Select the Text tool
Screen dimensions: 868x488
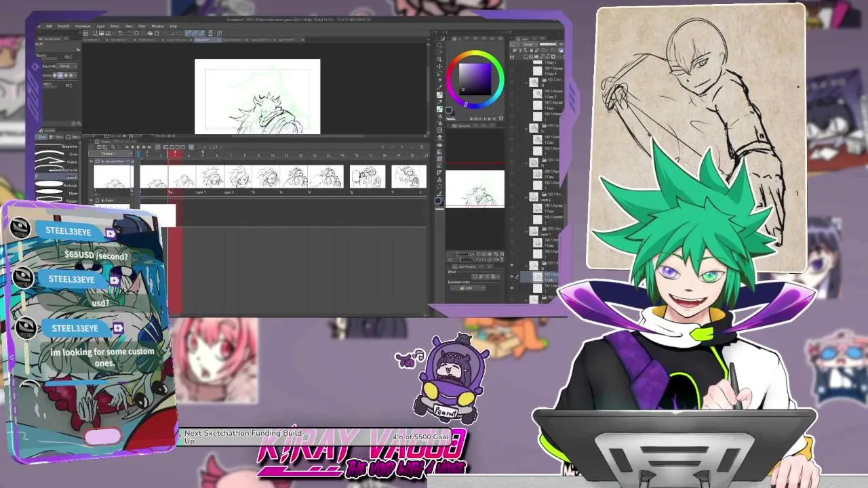tap(439, 180)
